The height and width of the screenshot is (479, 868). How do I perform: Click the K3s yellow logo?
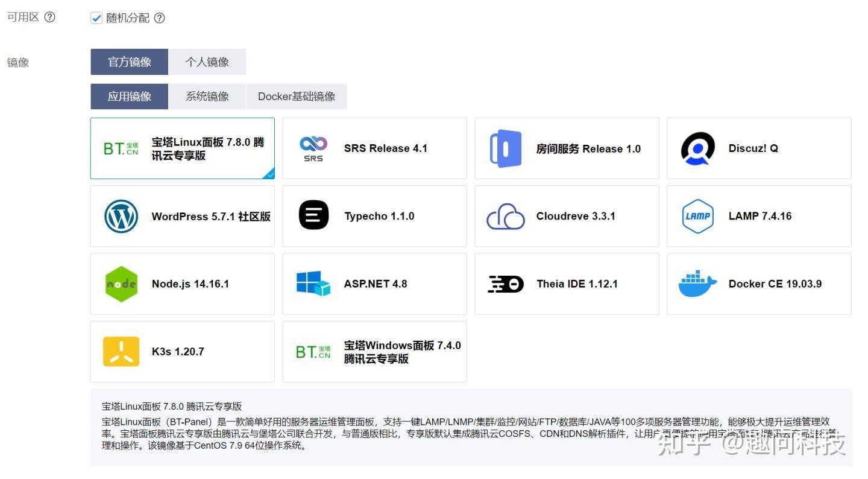tap(121, 351)
